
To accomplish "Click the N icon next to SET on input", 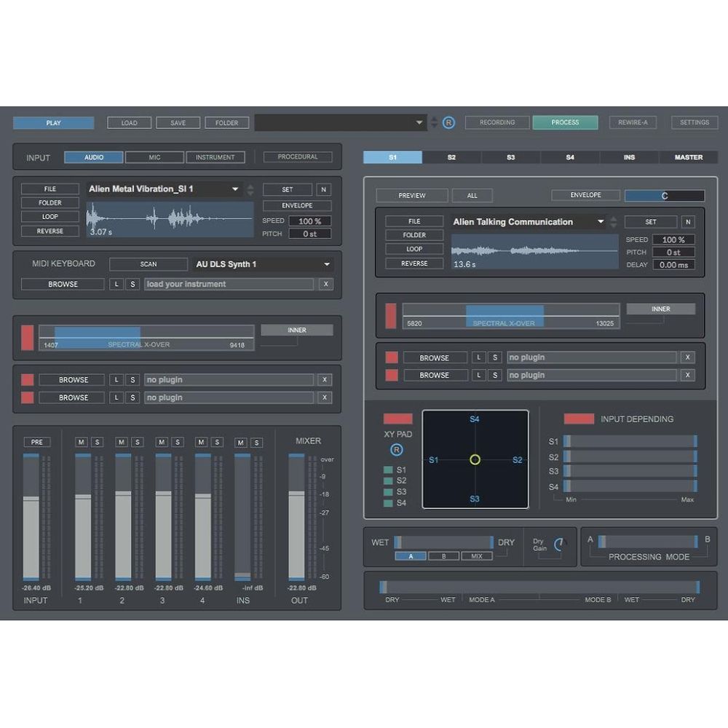I will click(x=323, y=189).
